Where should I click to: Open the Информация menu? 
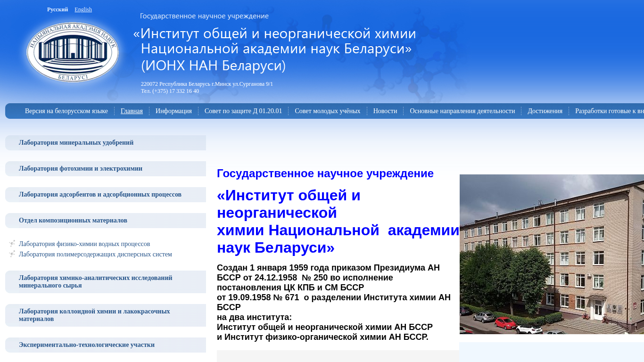click(x=173, y=111)
